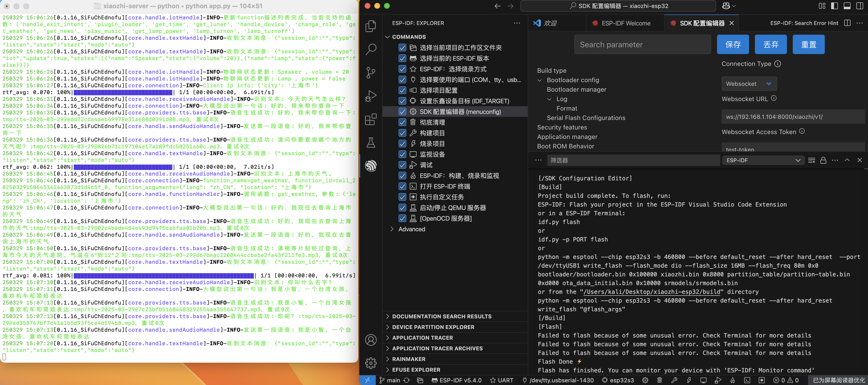Uncheck the 构建项目 command checkbox
The image size is (868, 385).
[402, 133]
